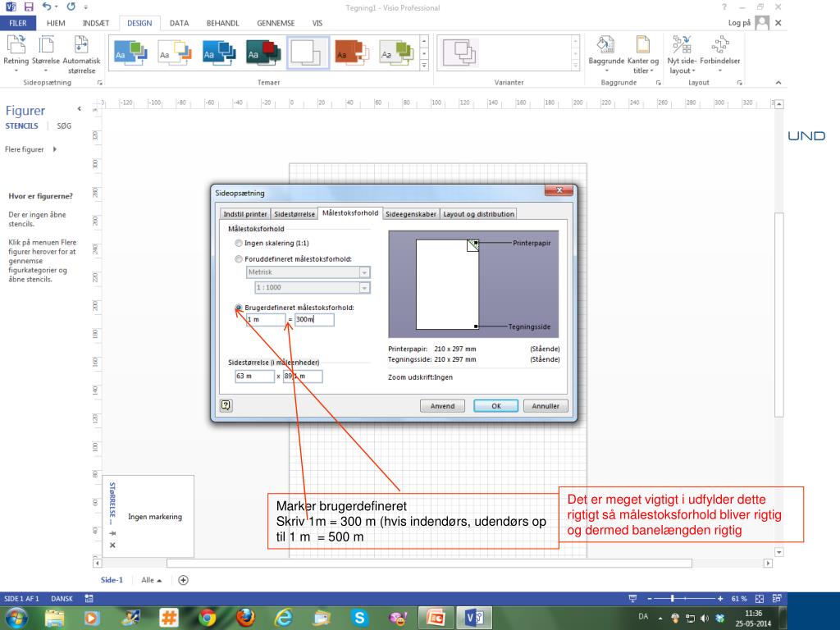Click the Retning orientation icon

16,45
